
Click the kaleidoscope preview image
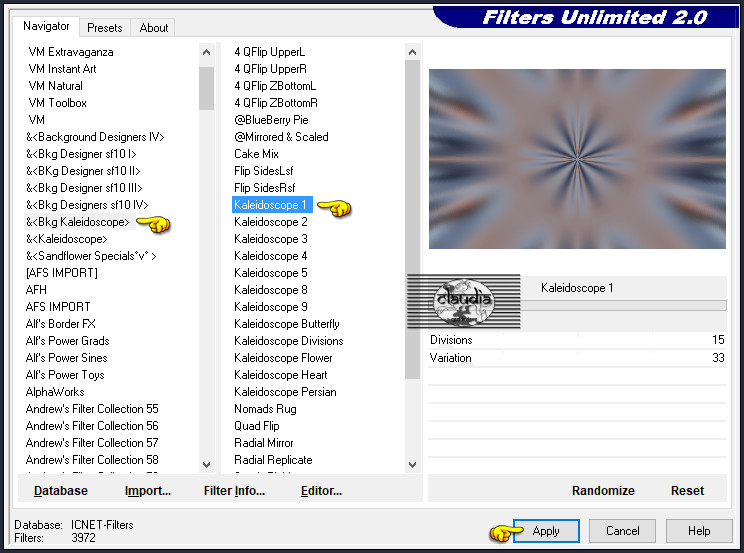click(x=577, y=159)
